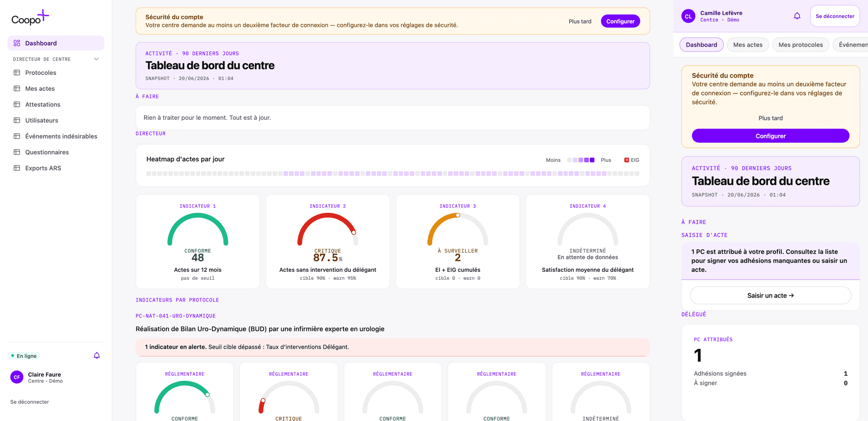Open notifications bell near En ligne
The image size is (868, 421).
pyautogui.click(x=97, y=356)
